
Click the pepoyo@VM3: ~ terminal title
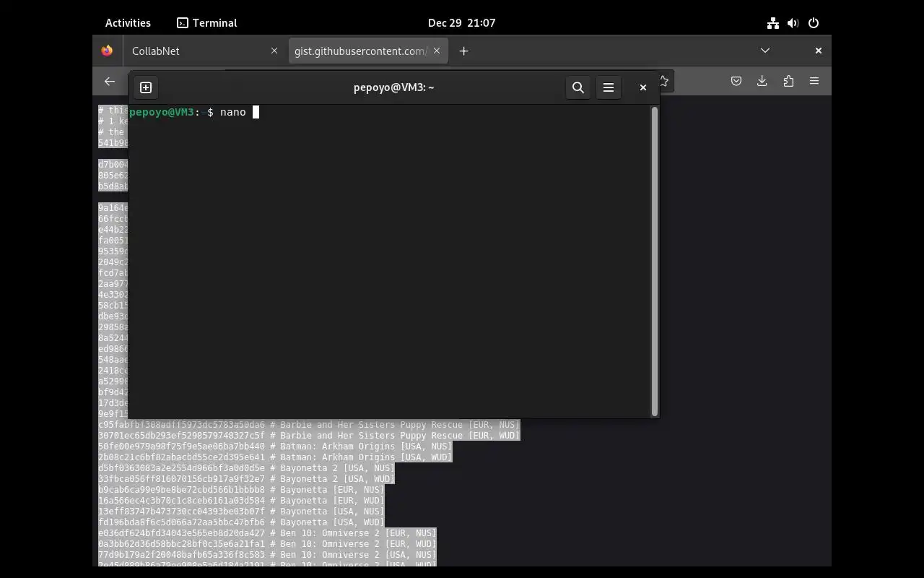394,87
